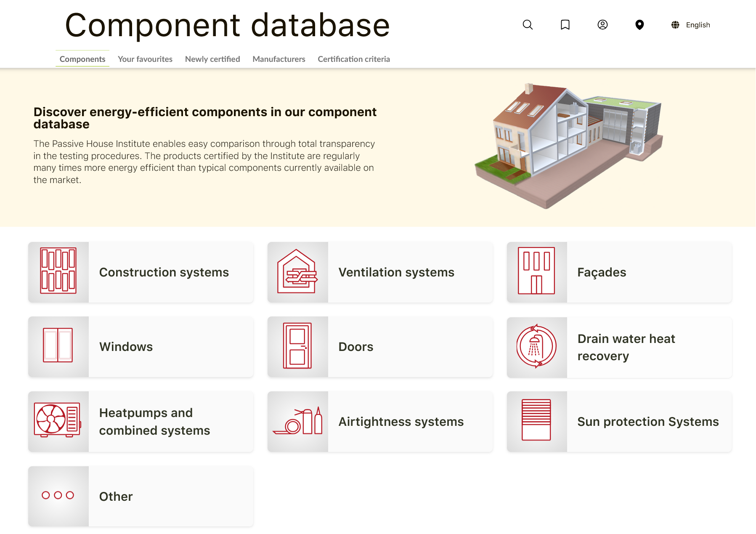Go to the Manufacturers tab
The image size is (756, 534).
pos(279,59)
